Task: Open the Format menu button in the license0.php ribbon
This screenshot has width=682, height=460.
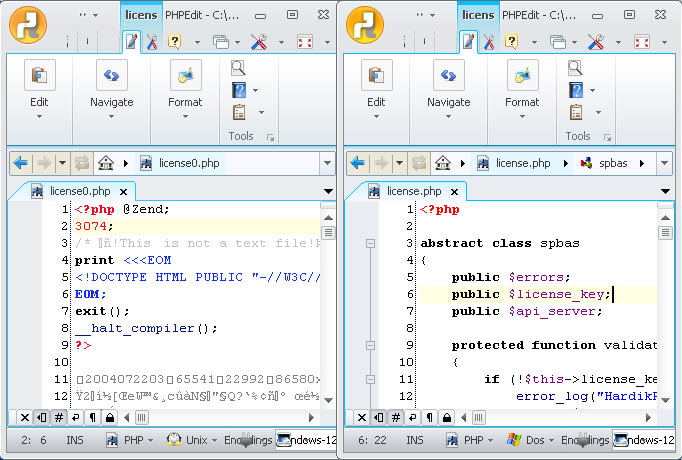Action: 185,90
